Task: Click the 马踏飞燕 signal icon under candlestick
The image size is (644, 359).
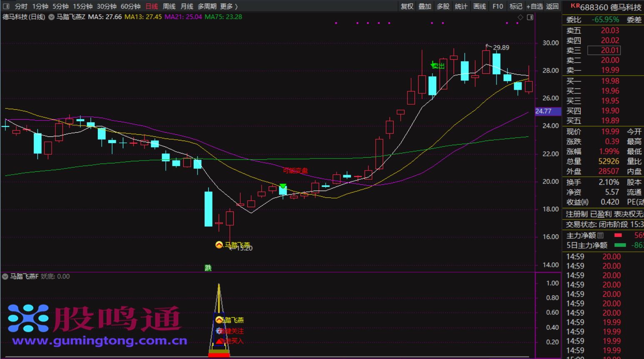Action: point(219,245)
